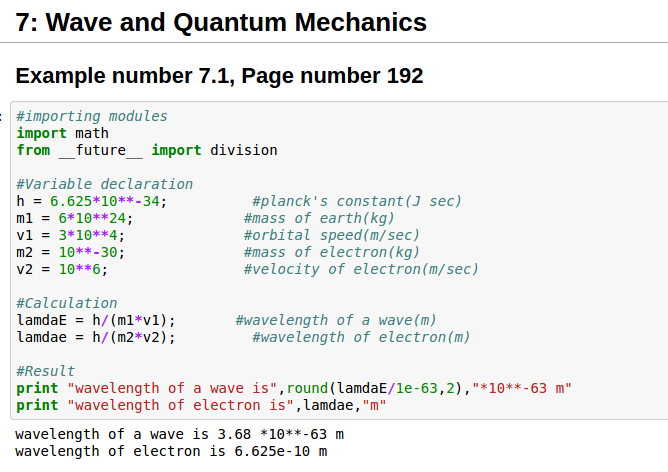Viewport: 668px width, 472px height.
Task: Click the "Example number 7.1" subheading
Action: point(219,75)
